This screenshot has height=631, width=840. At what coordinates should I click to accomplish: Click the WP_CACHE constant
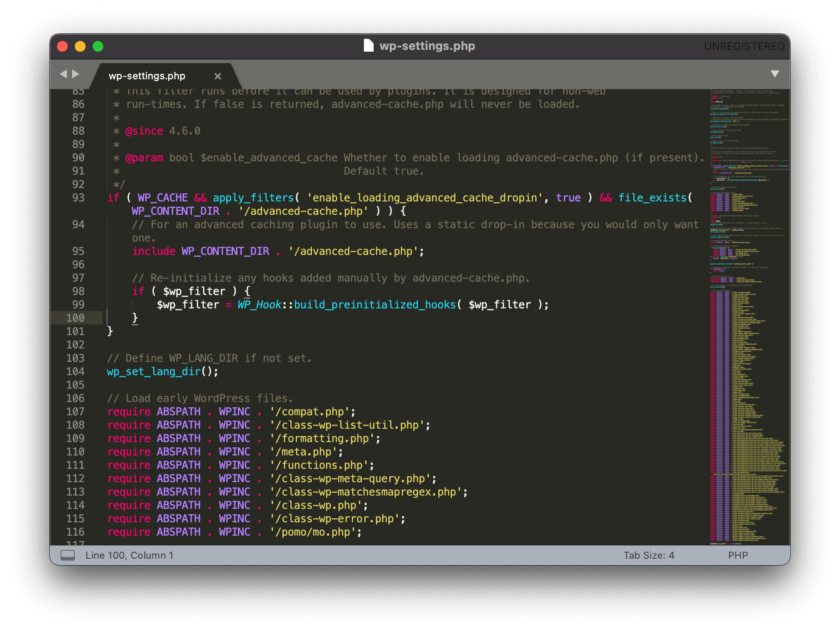(x=163, y=198)
